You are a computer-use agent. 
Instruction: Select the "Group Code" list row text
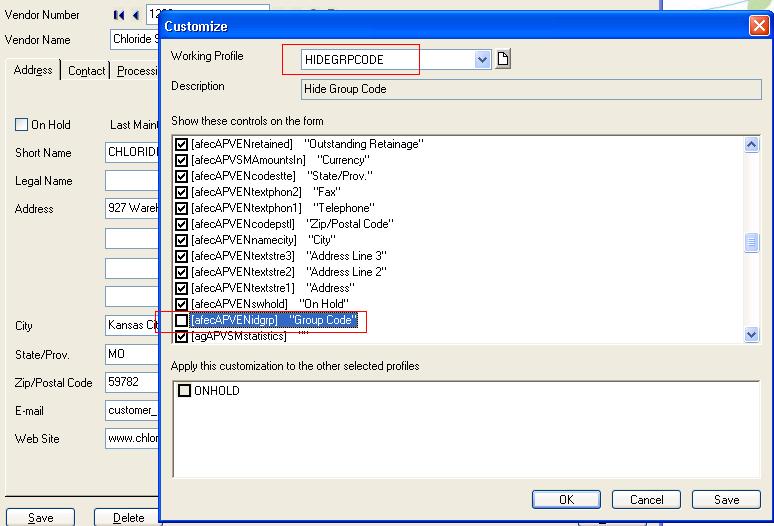pos(273,320)
